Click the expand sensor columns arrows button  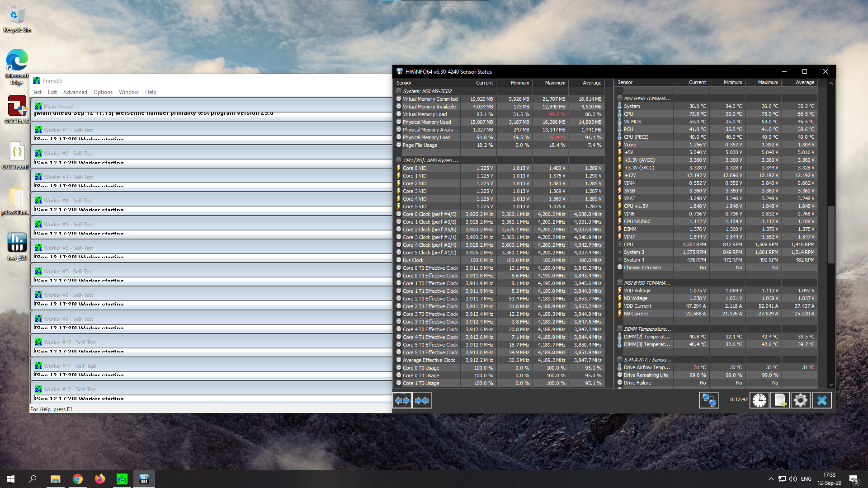(x=402, y=400)
